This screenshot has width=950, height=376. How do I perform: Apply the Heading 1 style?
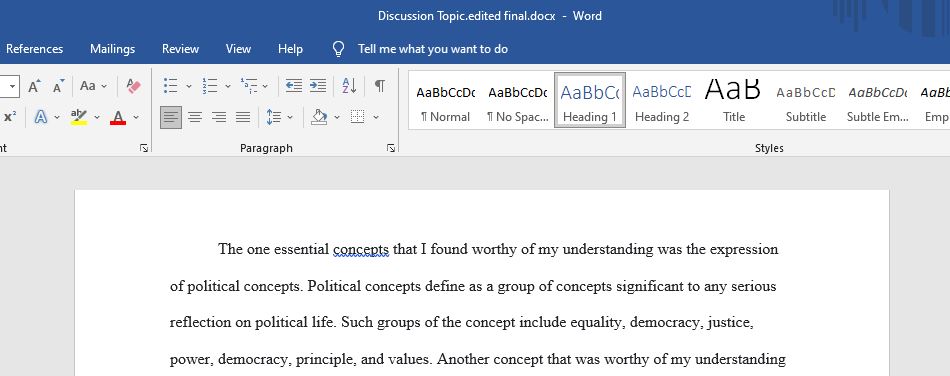coord(590,101)
